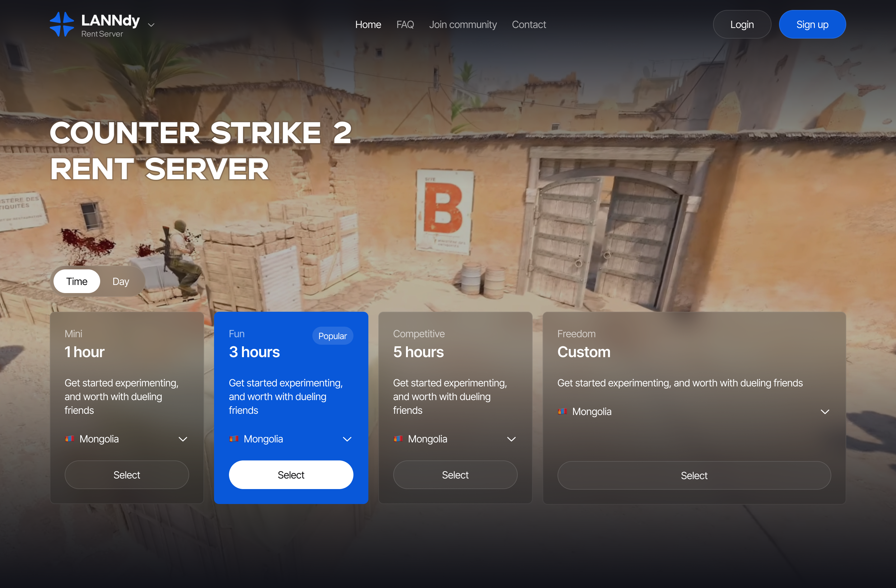Click Mongolia flag in Fun card
Viewport: 896px width, 588px height.
tap(234, 439)
